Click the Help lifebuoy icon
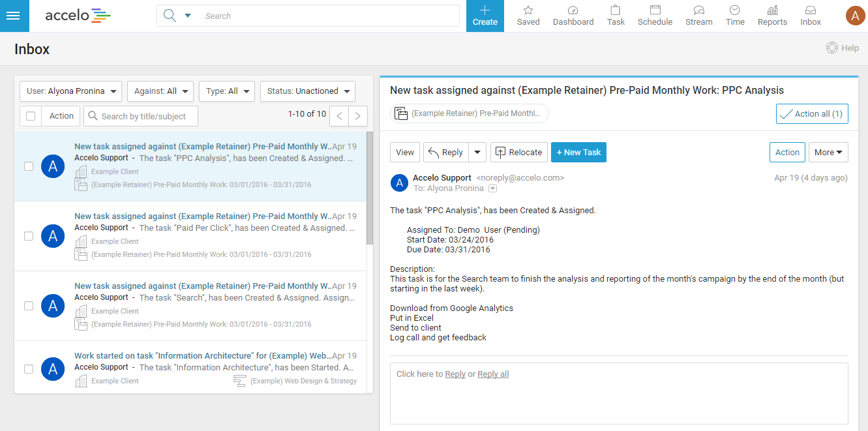Viewport: 868px width, 431px height. coord(832,48)
